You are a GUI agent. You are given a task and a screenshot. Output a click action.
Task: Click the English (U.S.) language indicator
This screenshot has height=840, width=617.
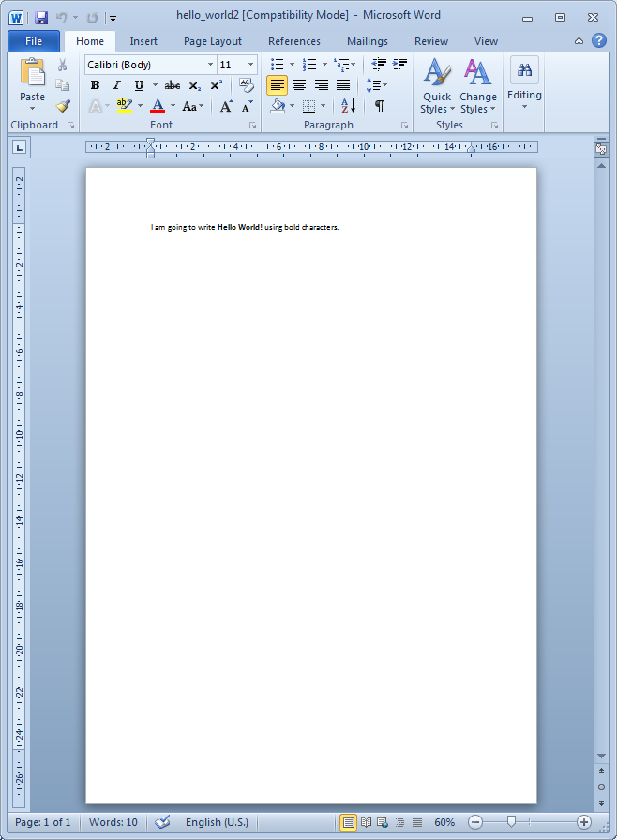point(217,822)
